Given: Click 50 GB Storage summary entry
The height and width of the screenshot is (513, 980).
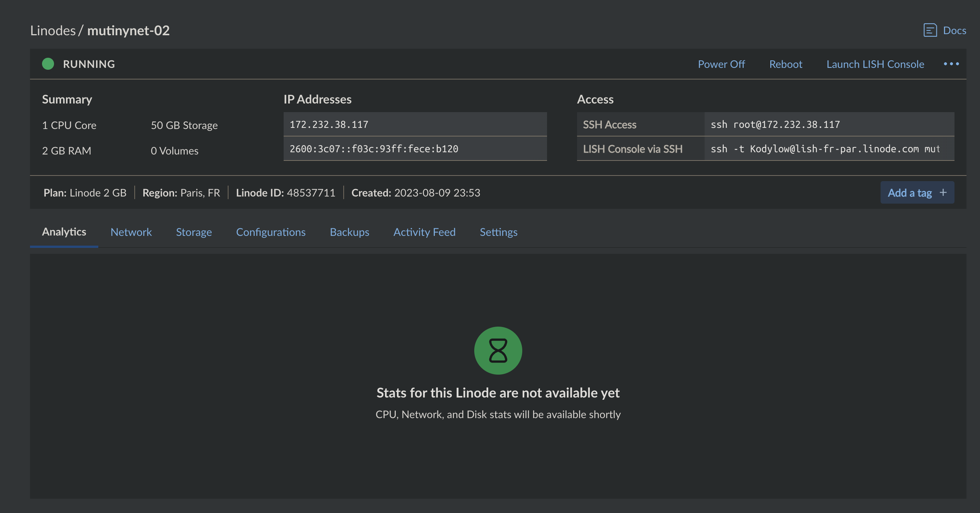Looking at the screenshot, I should 184,125.
